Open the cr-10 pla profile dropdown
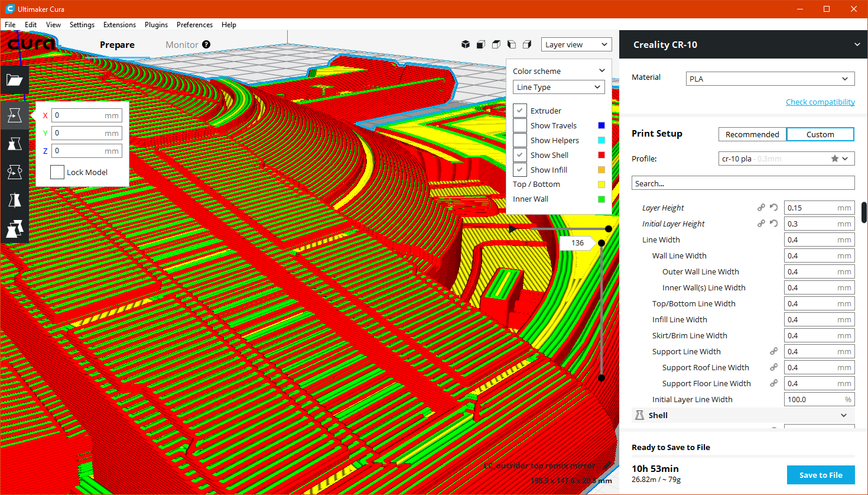Image resolution: width=868 pixels, height=495 pixels. click(x=786, y=158)
